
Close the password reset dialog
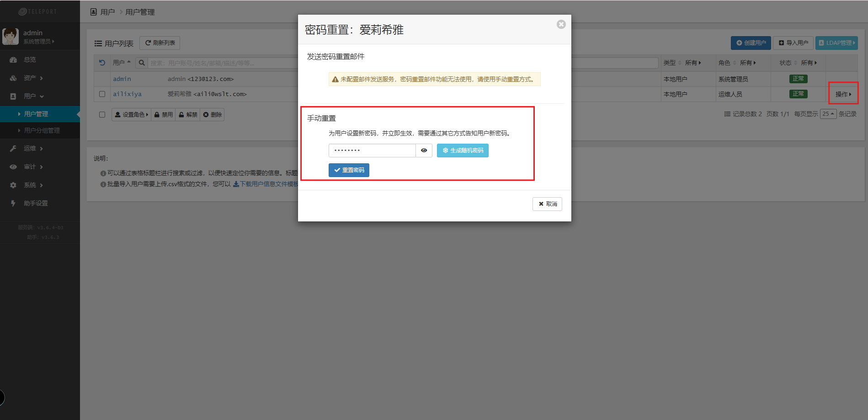(561, 24)
